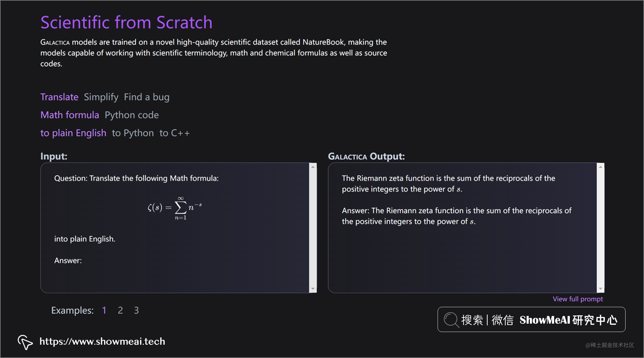Open example 2
This screenshot has width=644, height=358.
pos(120,310)
